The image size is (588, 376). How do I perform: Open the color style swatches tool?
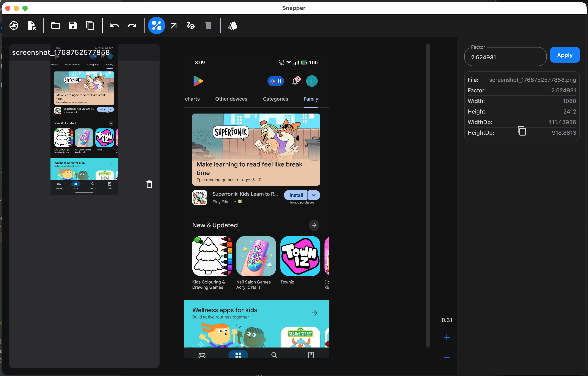233,25
